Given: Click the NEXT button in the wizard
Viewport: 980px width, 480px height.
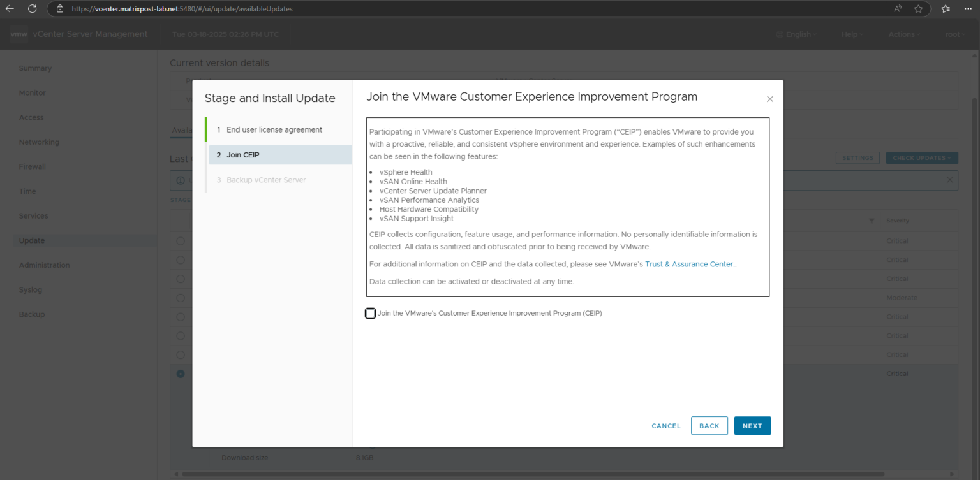Looking at the screenshot, I should 752,425.
